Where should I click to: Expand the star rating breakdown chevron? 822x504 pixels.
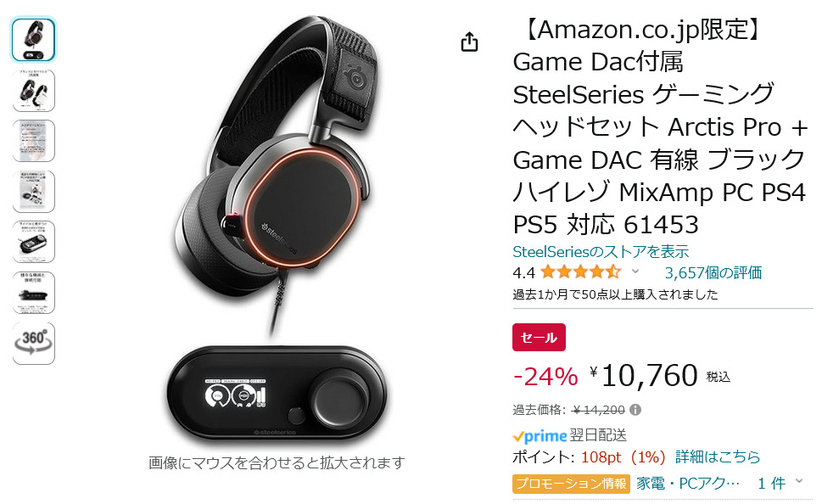pyautogui.click(x=635, y=272)
